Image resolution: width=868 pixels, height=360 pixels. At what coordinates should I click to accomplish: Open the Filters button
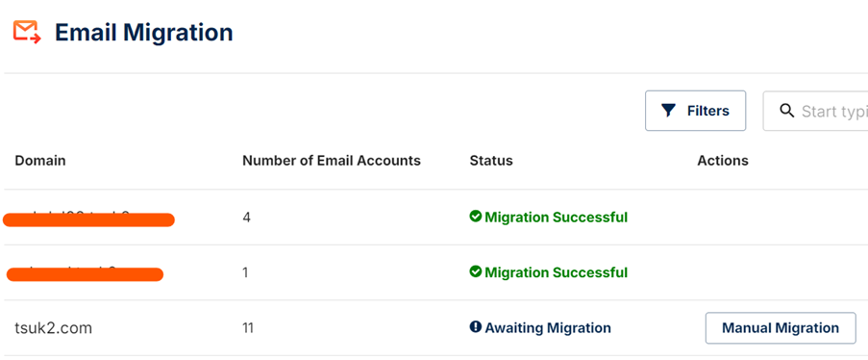click(x=695, y=111)
